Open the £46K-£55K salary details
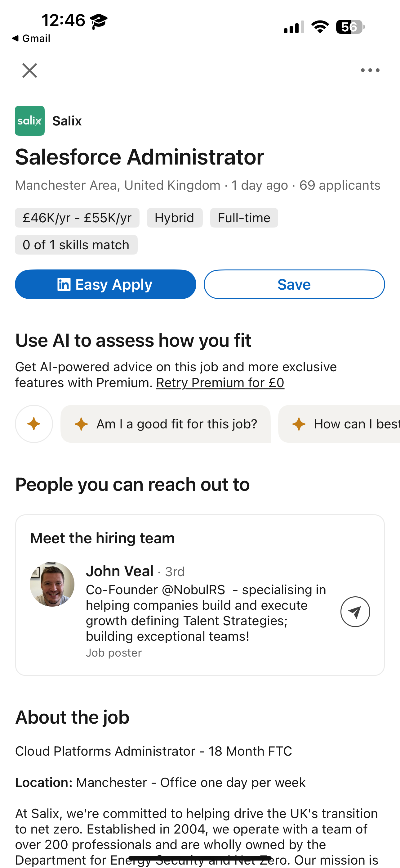Image resolution: width=400 pixels, height=868 pixels. [77, 218]
